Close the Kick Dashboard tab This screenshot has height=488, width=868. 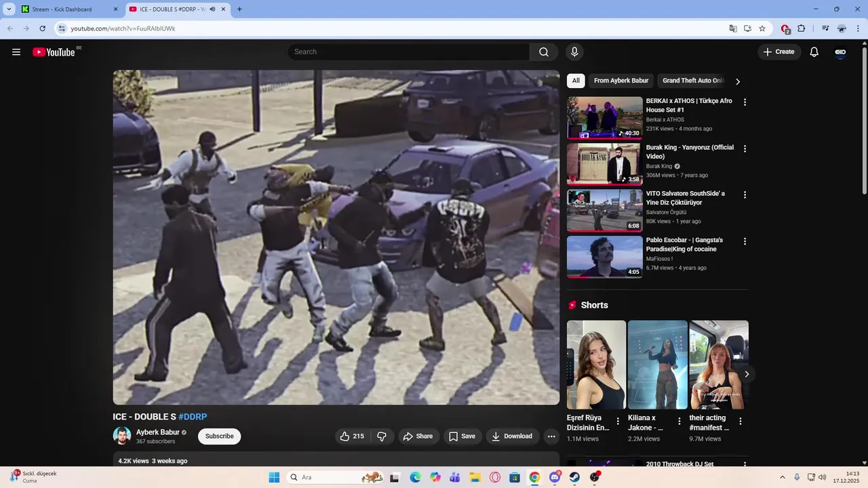pyautogui.click(x=115, y=9)
